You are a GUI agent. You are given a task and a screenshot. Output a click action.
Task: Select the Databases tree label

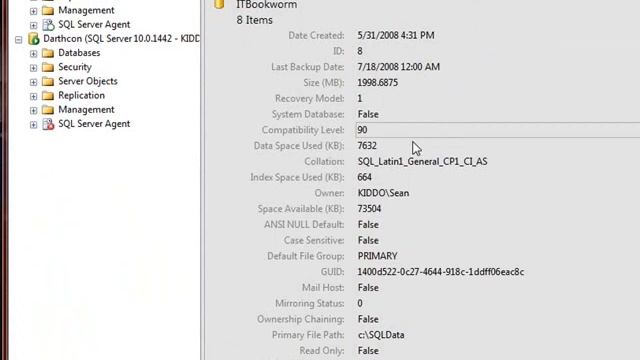coord(79,53)
